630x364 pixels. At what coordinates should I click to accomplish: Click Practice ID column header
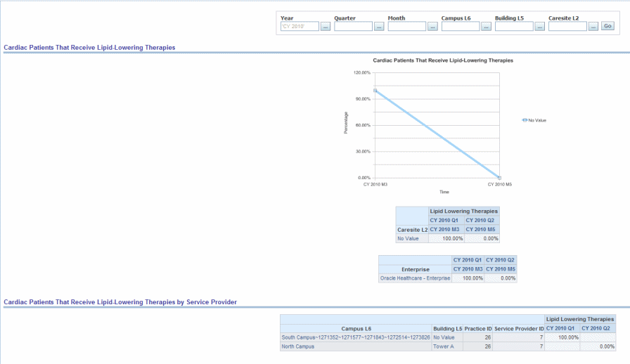click(477, 329)
